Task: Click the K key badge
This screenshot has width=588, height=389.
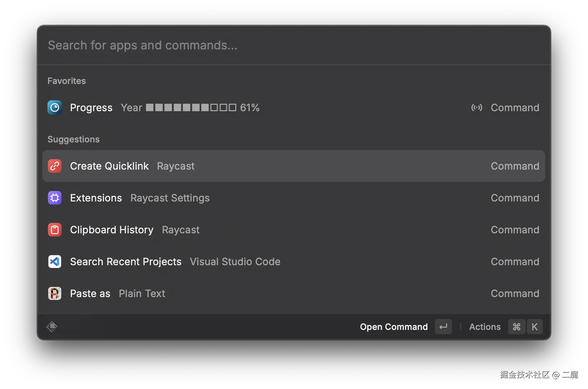Action: click(535, 327)
